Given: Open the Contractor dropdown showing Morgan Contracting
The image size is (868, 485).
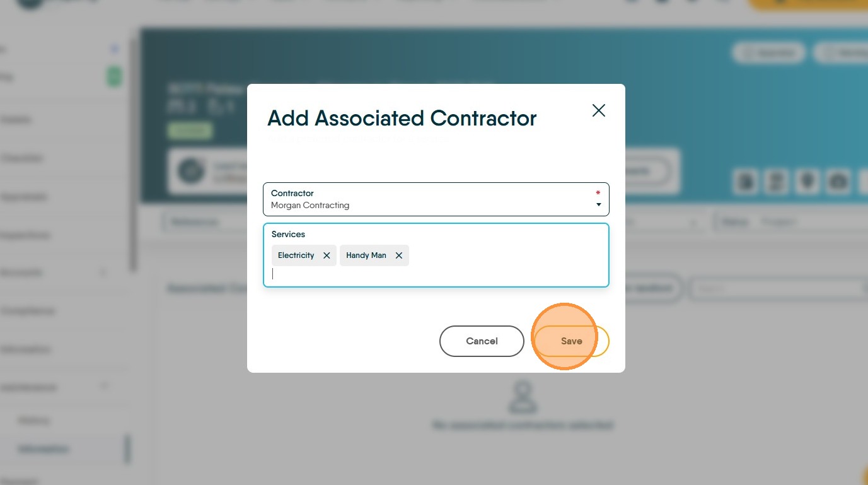Looking at the screenshot, I should (436, 199).
